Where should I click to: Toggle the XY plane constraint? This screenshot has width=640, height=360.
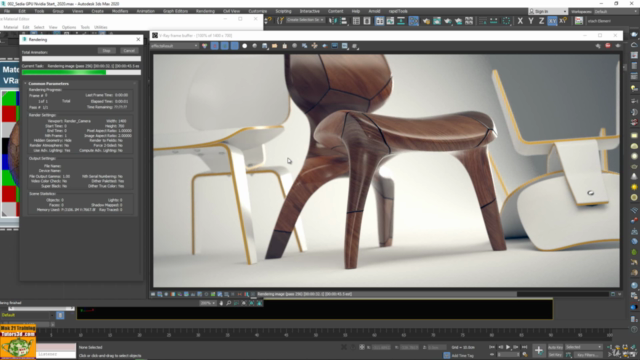[552, 21]
